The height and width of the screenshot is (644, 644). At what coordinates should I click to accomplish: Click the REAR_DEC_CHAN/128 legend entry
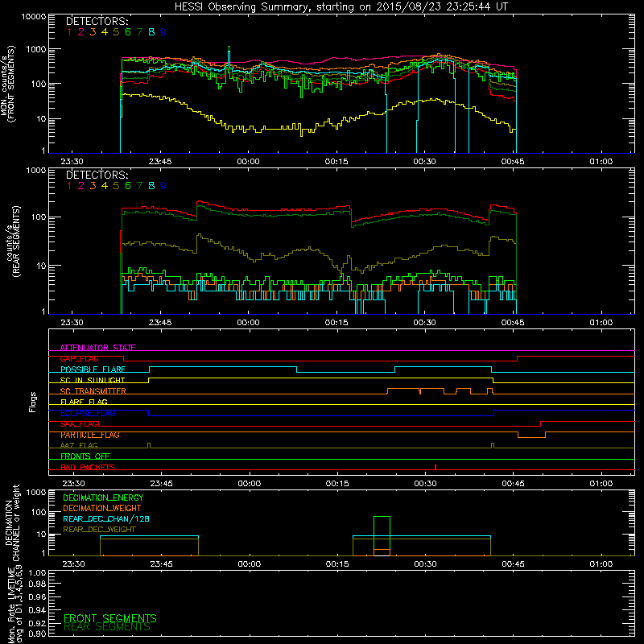tap(106, 518)
